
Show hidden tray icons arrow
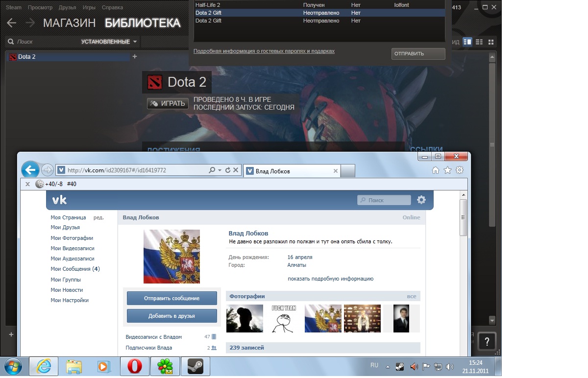[388, 366]
